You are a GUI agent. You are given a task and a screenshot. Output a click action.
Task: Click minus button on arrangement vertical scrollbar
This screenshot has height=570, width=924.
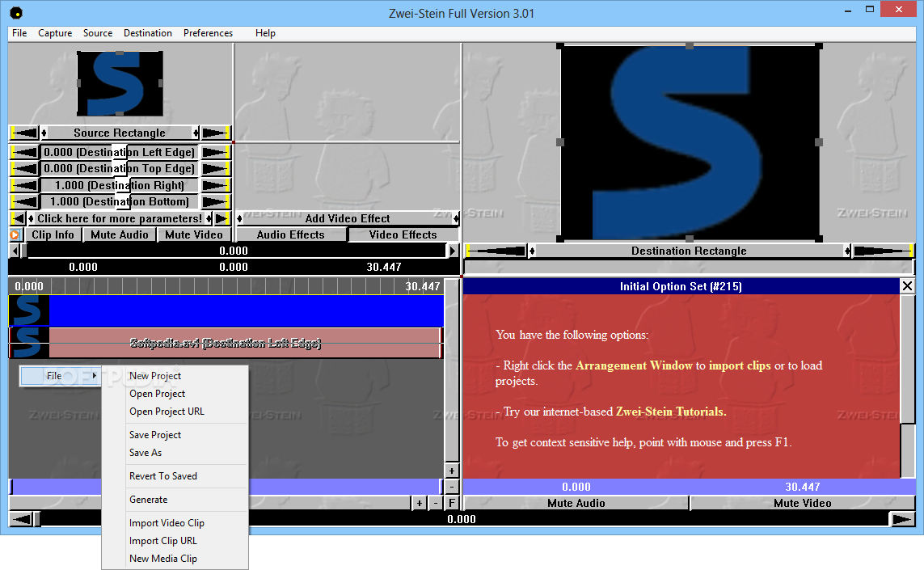point(451,487)
